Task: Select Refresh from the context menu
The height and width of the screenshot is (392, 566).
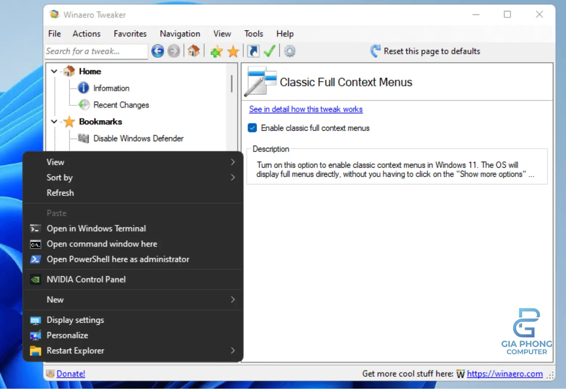Action: coord(60,193)
